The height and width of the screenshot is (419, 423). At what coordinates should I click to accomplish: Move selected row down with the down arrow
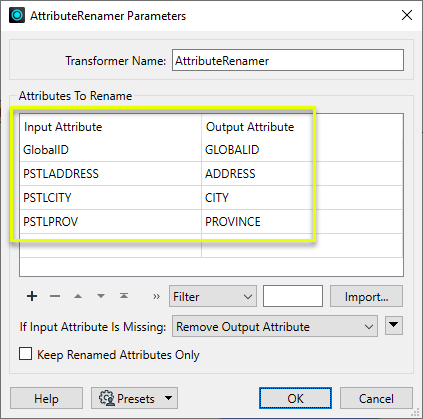(101, 296)
